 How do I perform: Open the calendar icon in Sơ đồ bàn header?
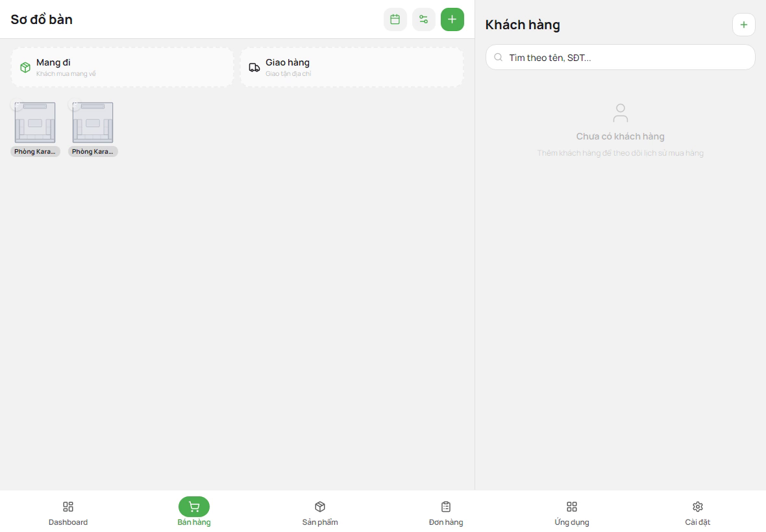(395, 19)
